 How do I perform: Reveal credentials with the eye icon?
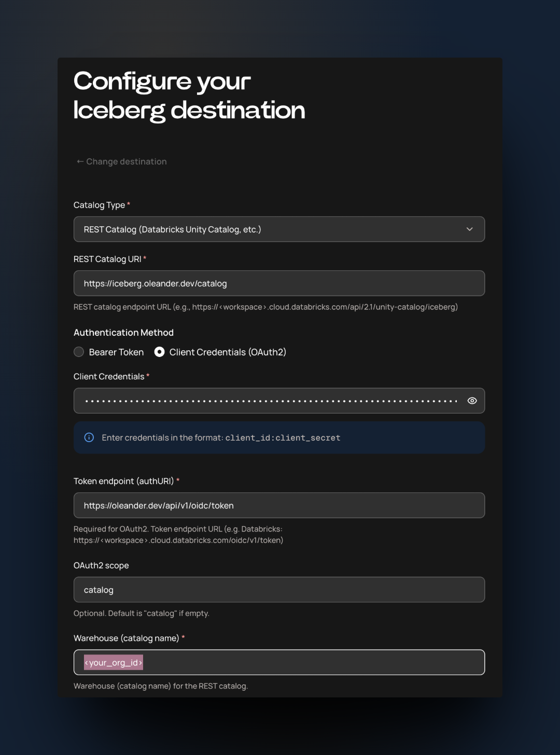(472, 401)
